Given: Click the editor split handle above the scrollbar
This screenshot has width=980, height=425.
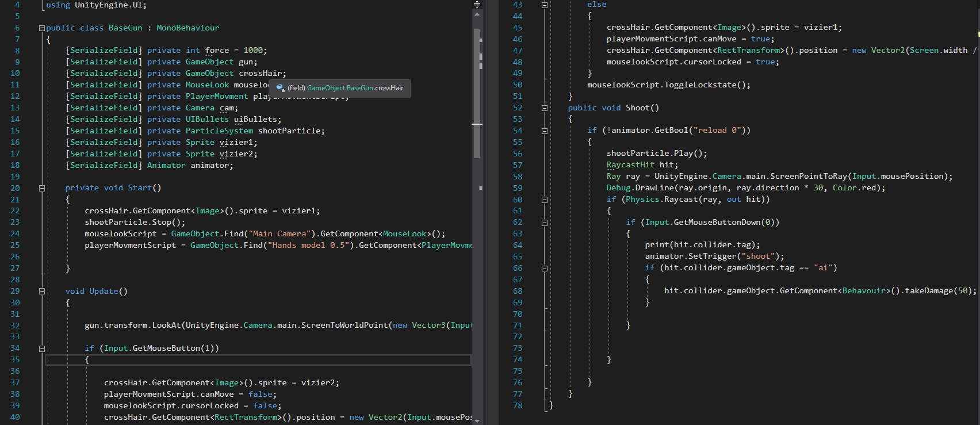Looking at the screenshot, I should coord(477,4).
